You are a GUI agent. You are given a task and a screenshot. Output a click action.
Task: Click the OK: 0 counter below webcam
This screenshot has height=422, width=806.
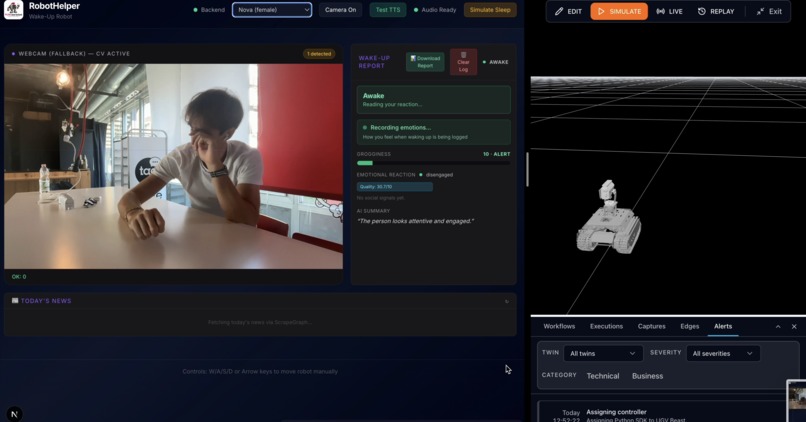coord(19,277)
